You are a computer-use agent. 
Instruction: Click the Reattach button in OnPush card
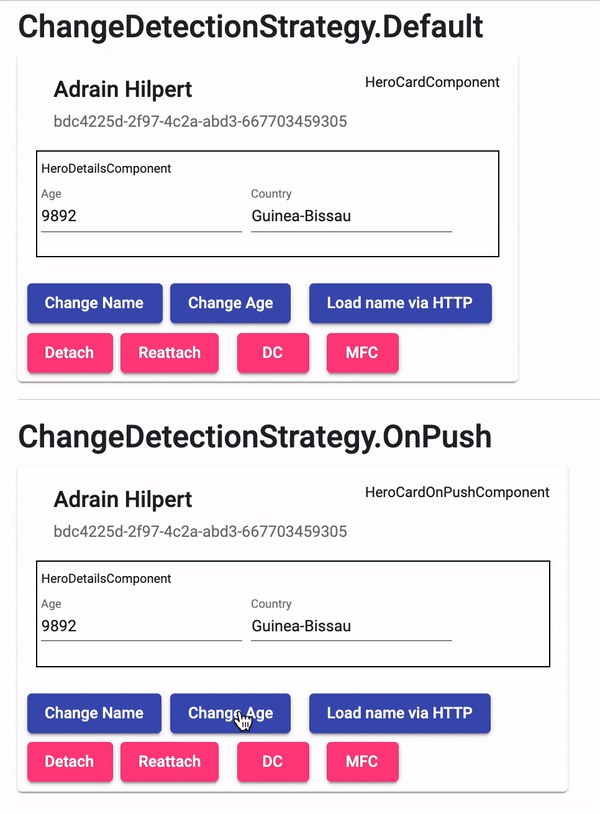pyautogui.click(x=169, y=761)
